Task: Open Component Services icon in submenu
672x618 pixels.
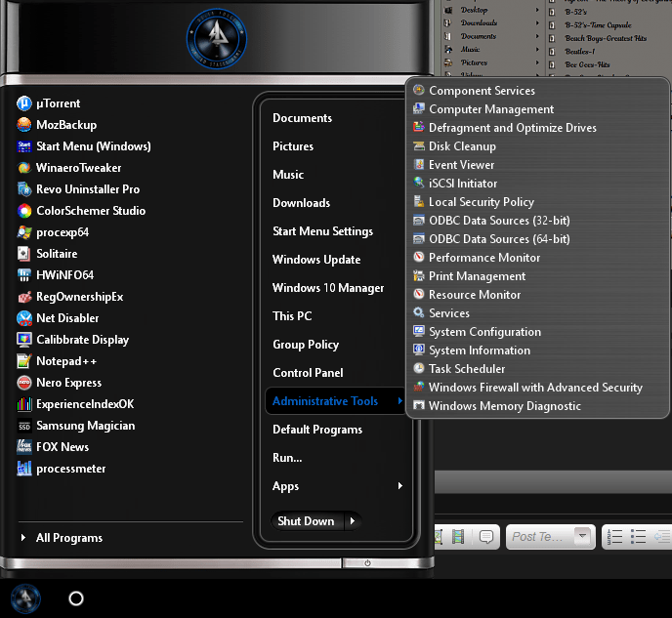Action: (419, 90)
